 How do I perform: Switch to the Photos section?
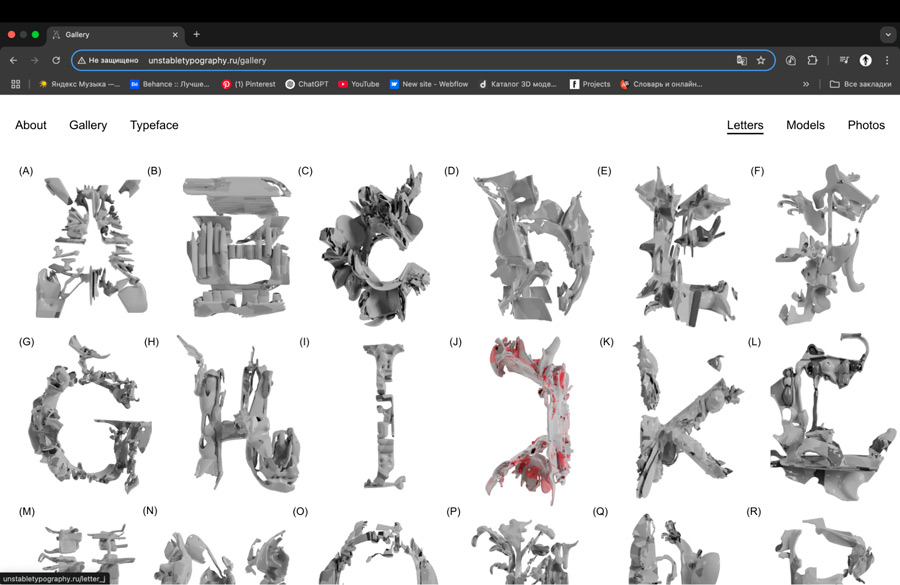[866, 125]
